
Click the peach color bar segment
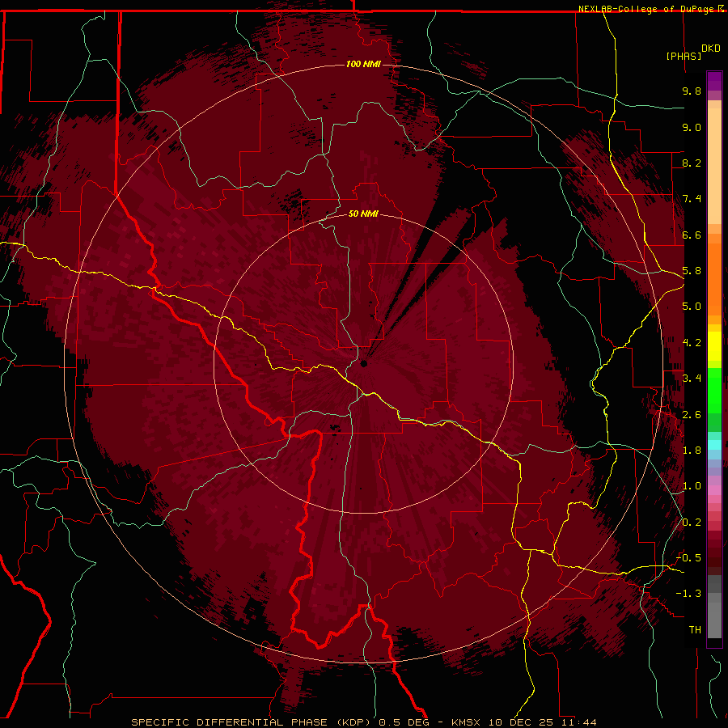(x=714, y=166)
